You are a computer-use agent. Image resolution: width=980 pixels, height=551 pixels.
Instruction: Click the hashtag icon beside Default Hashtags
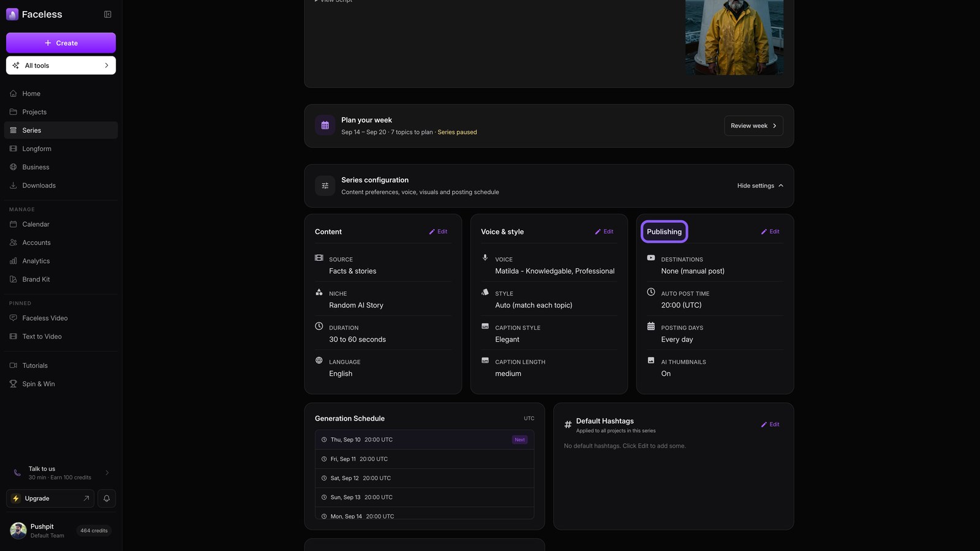click(x=568, y=424)
